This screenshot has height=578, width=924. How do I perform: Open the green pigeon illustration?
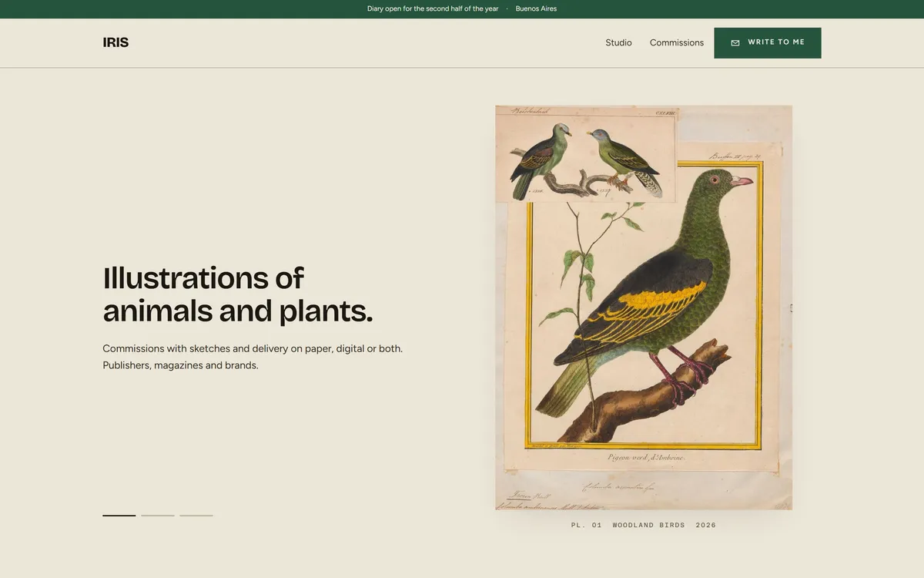644,307
